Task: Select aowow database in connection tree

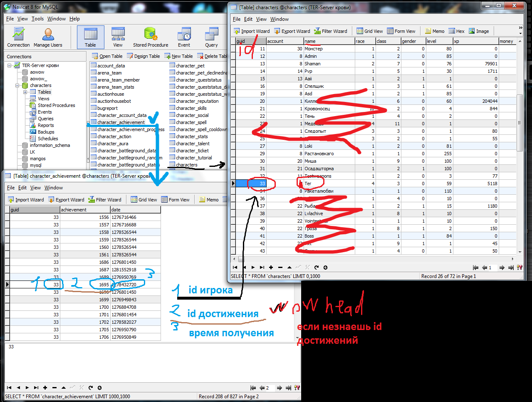Action: point(37,72)
